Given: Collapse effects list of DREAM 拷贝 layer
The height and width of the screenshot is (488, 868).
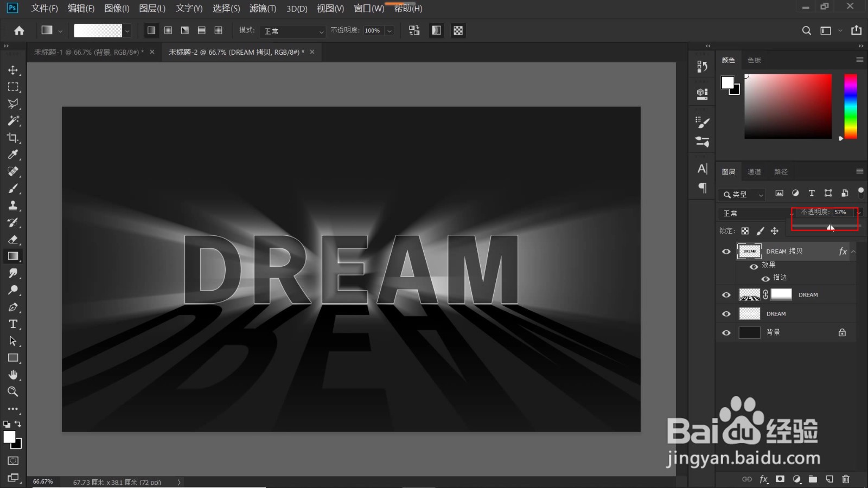Looking at the screenshot, I should (x=853, y=252).
